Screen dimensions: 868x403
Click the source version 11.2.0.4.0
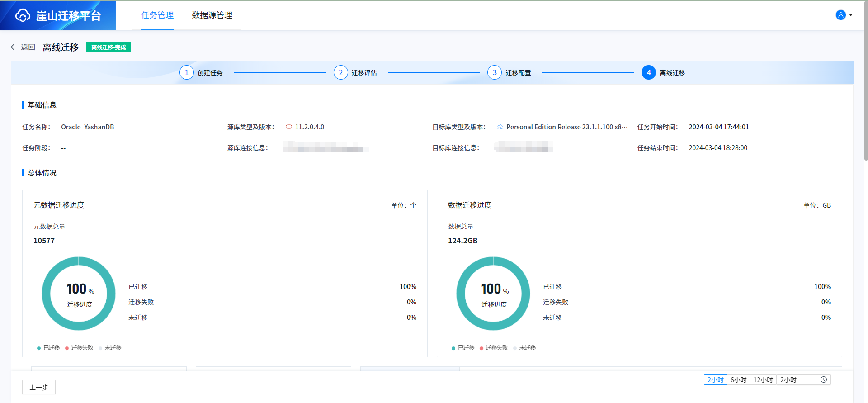pyautogui.click(x=310, y=127)
